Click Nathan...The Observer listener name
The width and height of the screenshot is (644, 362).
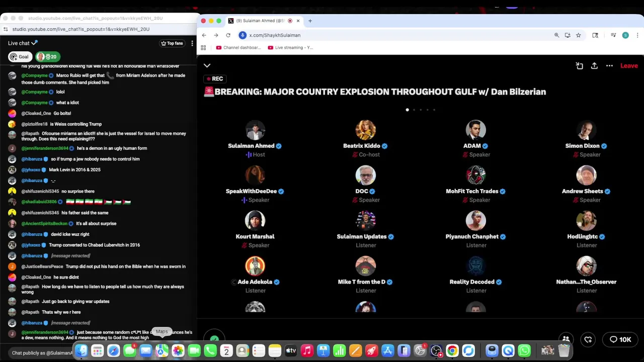coord(586,282)
